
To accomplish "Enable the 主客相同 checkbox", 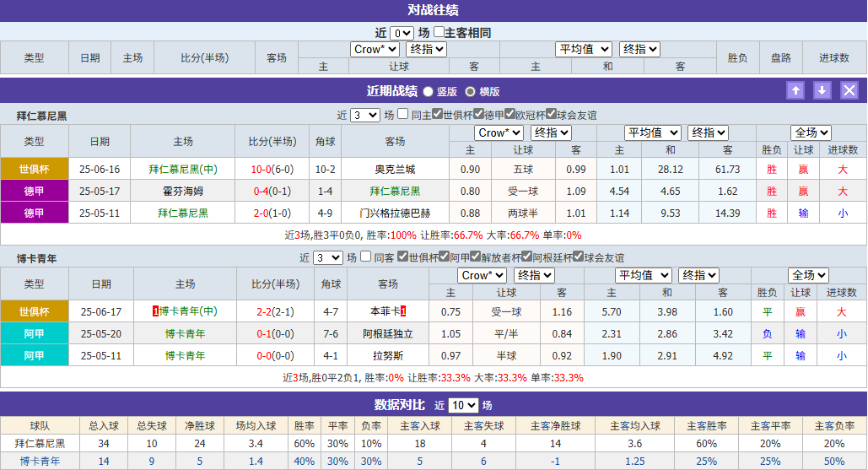I will (x=439, y=33).
